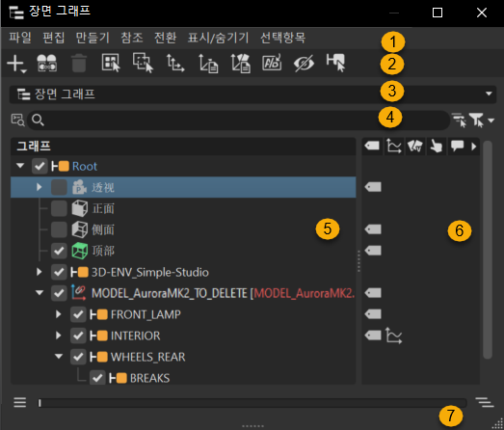Image resolution: width=504 pixels, height=430 pixels.
Task: Toggle the WHEELS_REAR checkbox off
Action: click(78, 357)
